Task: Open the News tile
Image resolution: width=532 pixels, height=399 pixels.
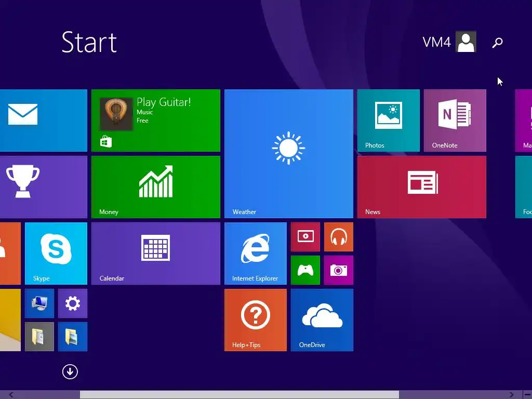Action: [x=422, y=187]
